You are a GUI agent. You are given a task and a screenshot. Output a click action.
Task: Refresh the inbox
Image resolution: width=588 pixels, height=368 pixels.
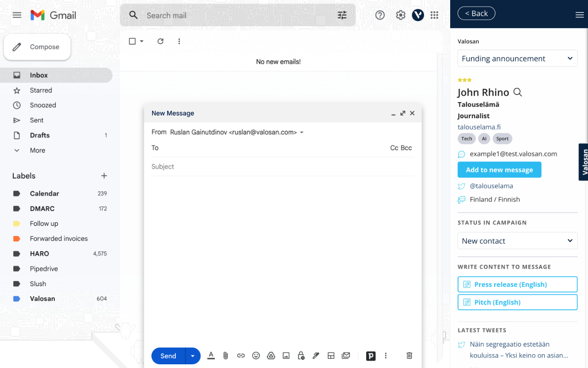pyautogui.click(x=160, y=41)
